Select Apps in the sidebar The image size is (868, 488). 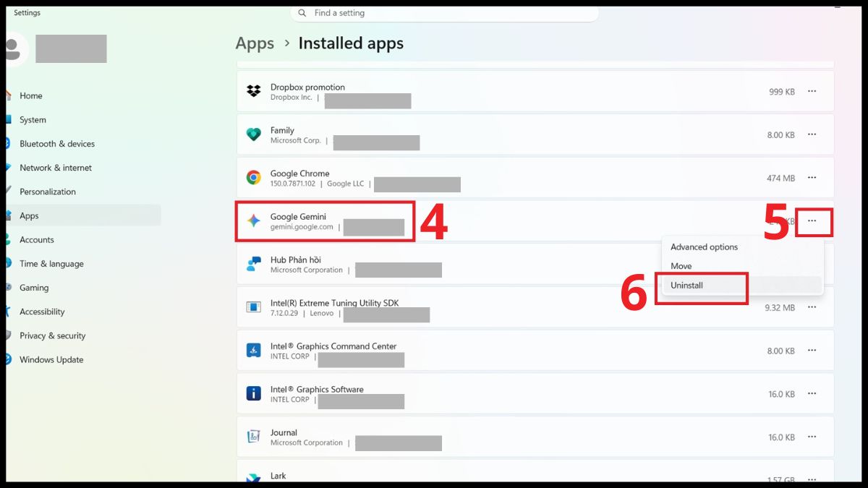tap(83, 215)
